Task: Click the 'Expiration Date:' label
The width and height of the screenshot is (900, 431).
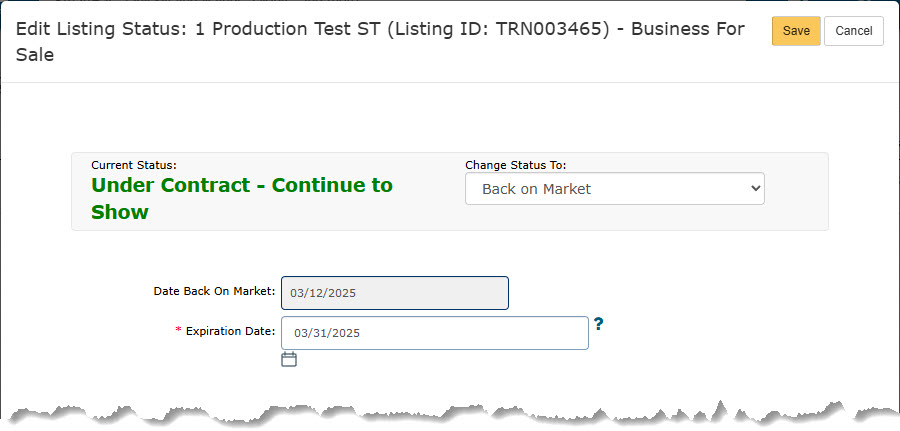Action: (x=230, y=330)
